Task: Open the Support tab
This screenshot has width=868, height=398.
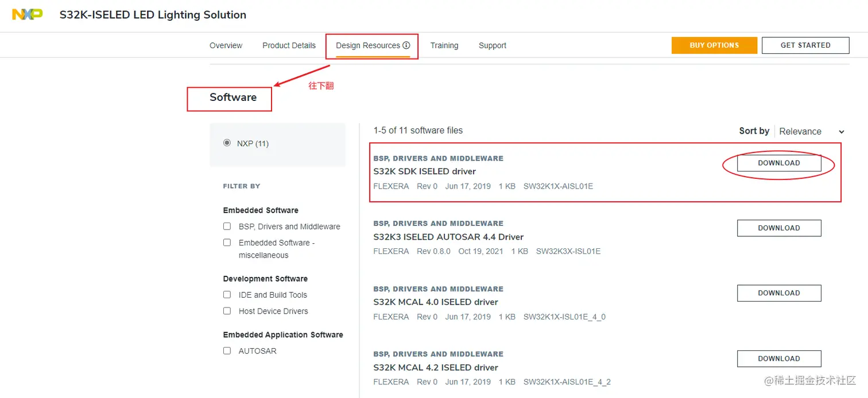Action: (x=493, y=45)
